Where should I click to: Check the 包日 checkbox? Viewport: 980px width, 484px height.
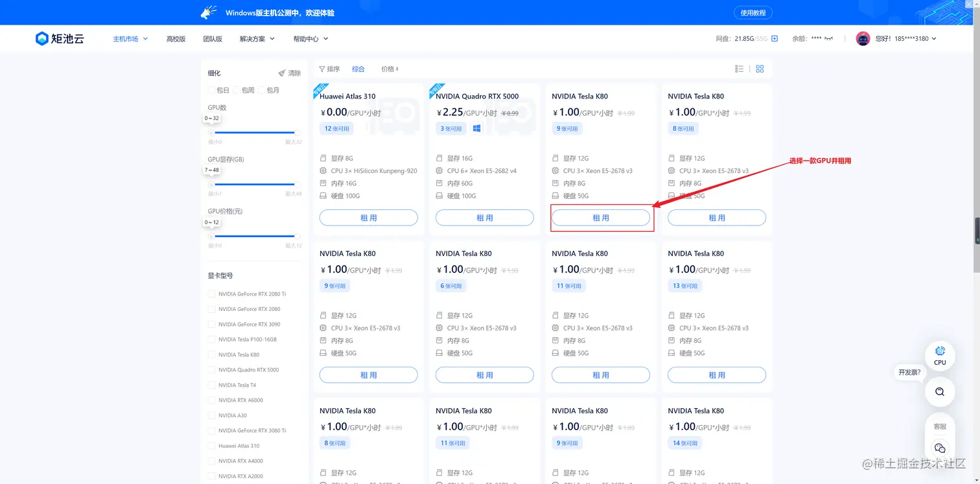click(x=211, y=90)
